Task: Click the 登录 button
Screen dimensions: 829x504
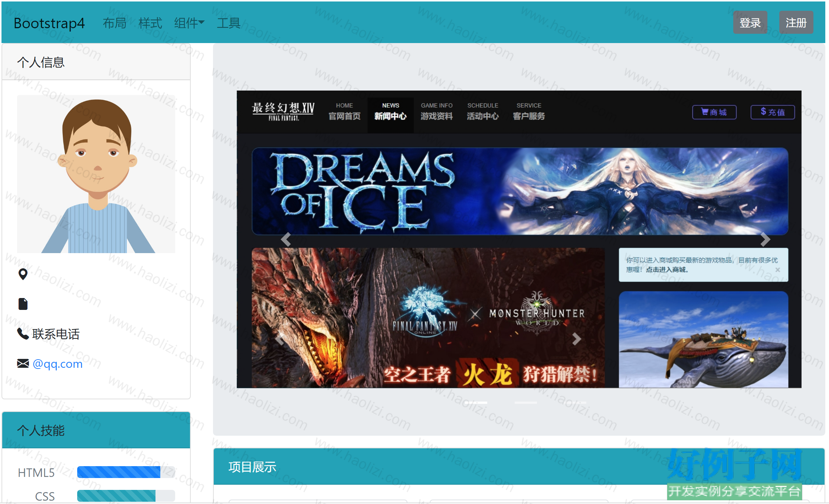Action: coord(750,23)
